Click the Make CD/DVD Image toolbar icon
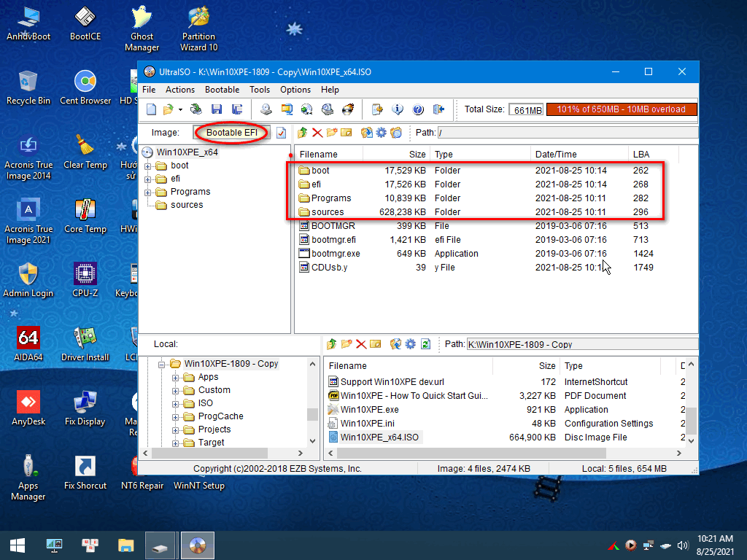 click(x=266, y=109)
